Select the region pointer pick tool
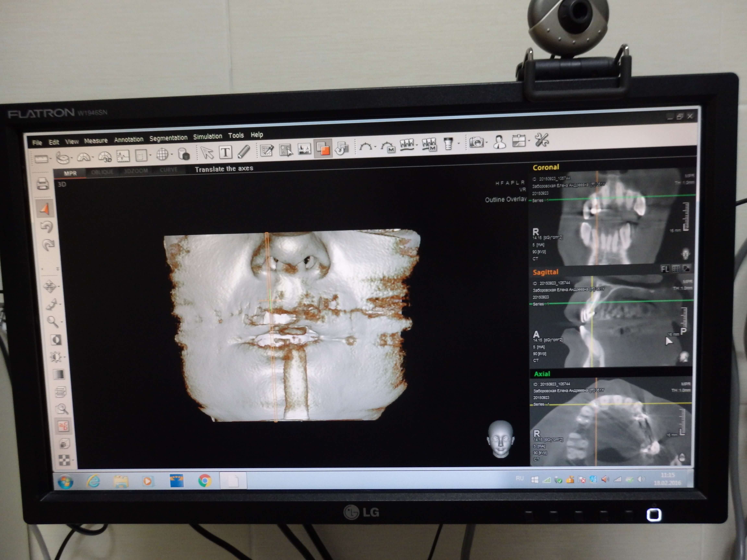The image size is (747, 560). (286, 150)
